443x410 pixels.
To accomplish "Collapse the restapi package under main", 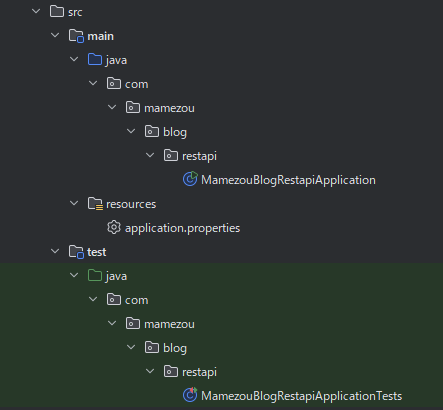I will tap(150, 155).
